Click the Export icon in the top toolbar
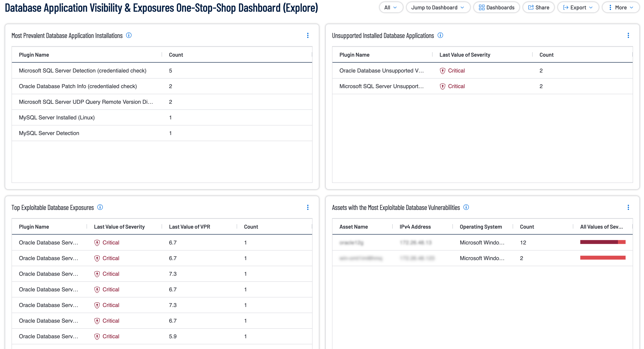 pyautogui.click(x=566, y=7)
